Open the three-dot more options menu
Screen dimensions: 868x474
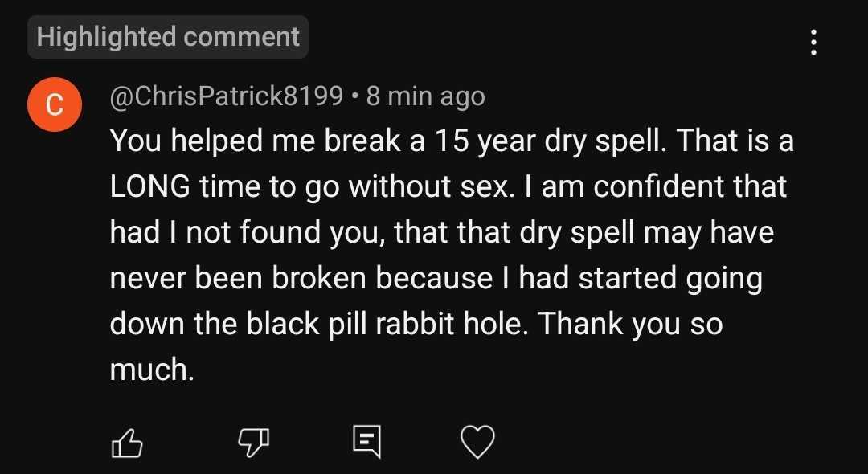[813, 42]
